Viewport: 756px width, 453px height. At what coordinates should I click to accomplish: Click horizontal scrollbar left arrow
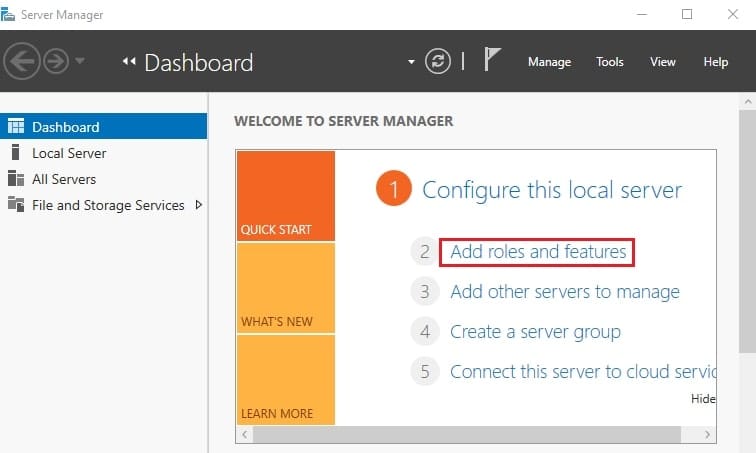click(245, 434)
